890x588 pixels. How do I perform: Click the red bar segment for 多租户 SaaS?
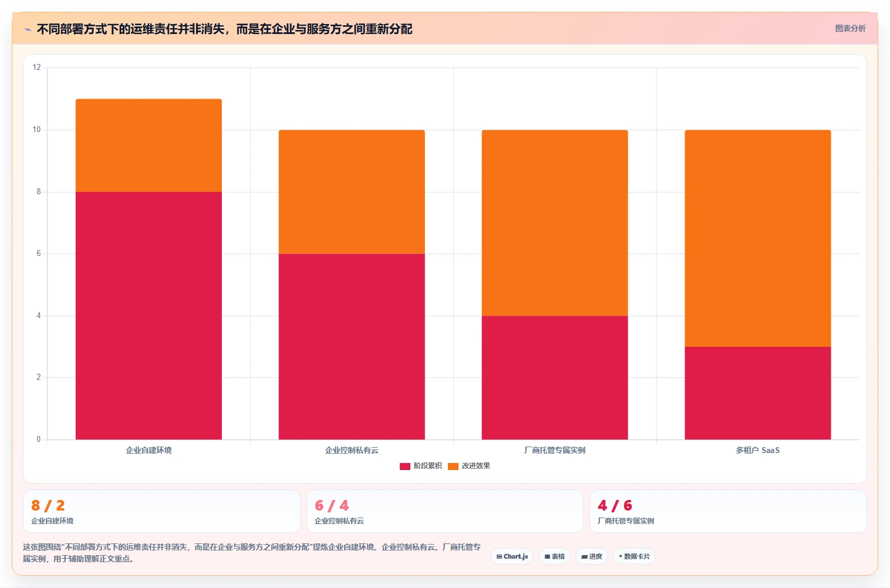point(758,393)
